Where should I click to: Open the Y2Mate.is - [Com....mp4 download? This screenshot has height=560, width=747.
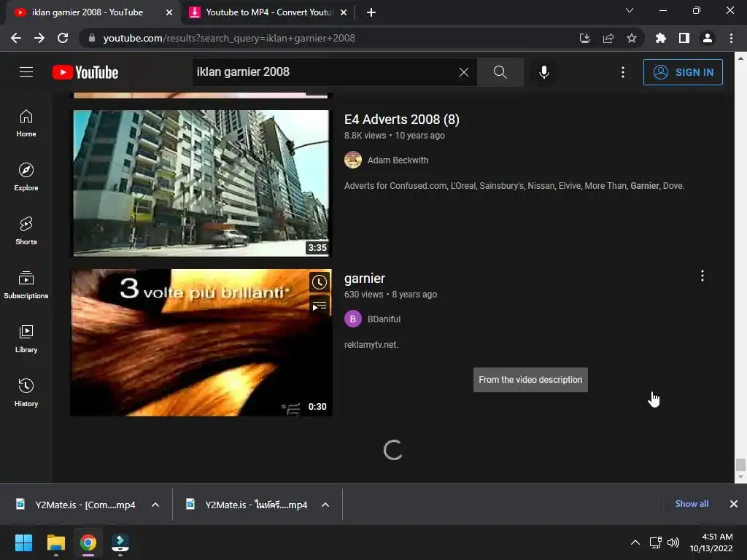(x=76, y=505)
